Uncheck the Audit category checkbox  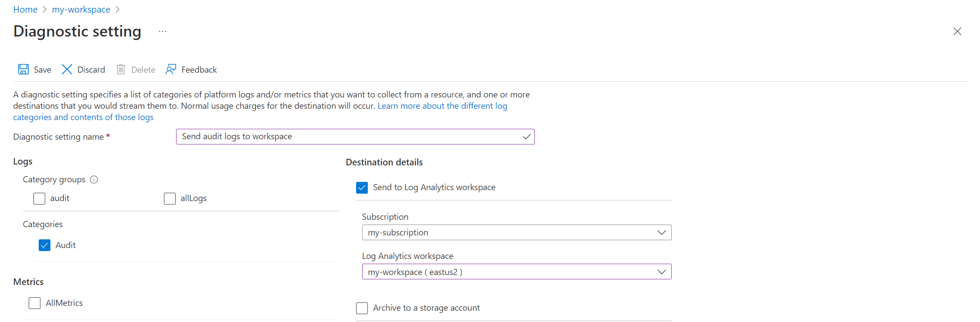(45, 245)
